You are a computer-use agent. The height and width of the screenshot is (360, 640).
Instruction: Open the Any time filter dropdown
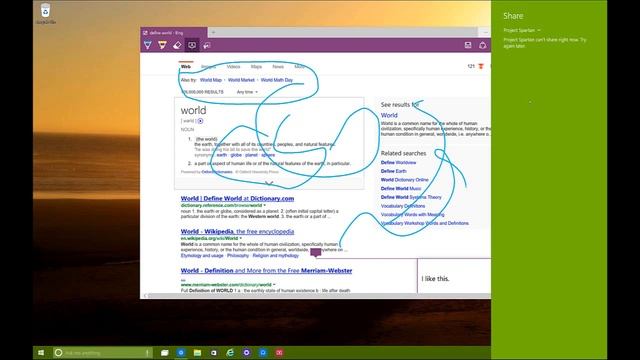tap(247, 92)
